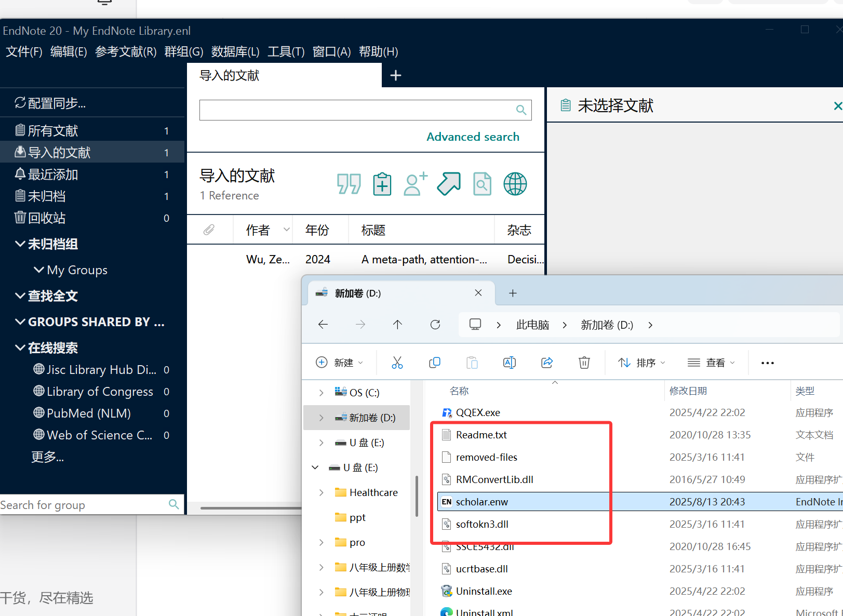Click the share group person-plus icon
The height and width of the screenshot is (616, 843).
point(416,184)
